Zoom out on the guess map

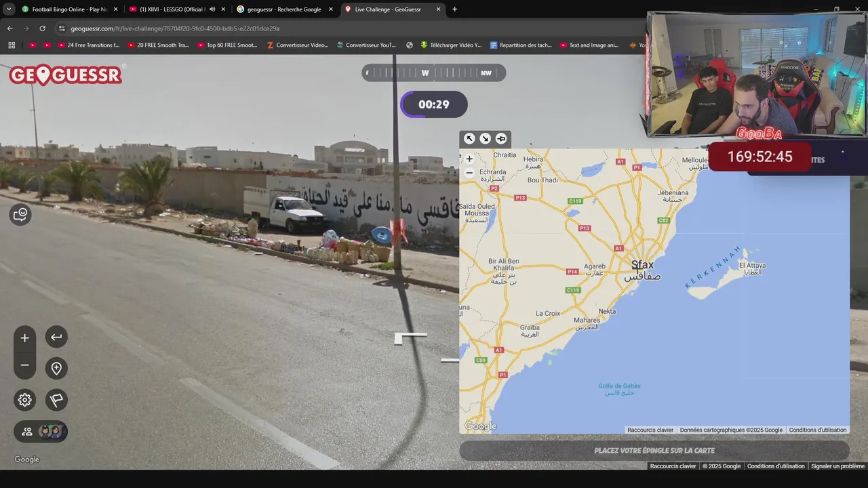(469, 173)
